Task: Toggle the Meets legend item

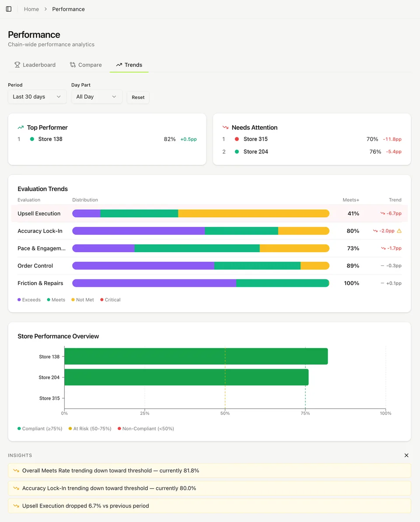Action: (x=56, y=300)
